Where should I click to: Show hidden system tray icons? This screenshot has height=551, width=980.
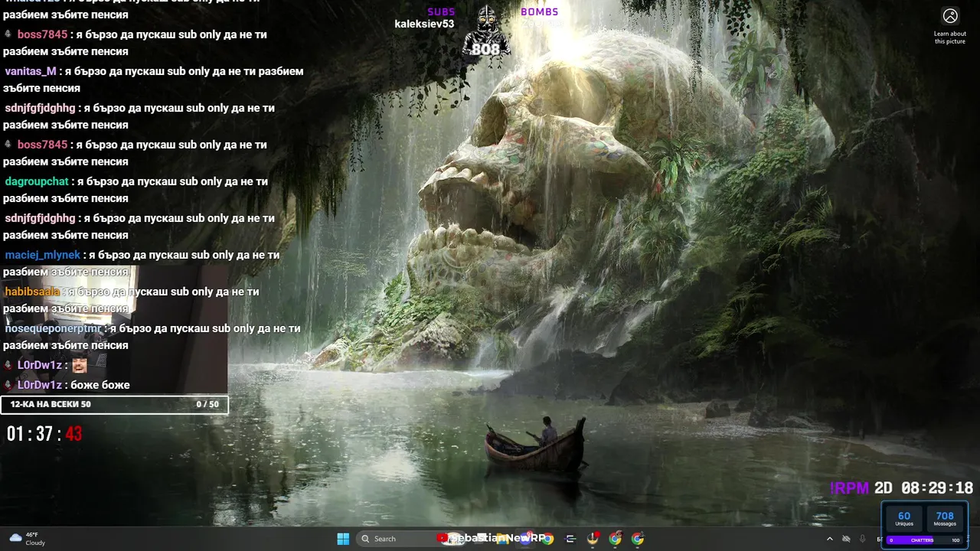coord(830,539)
